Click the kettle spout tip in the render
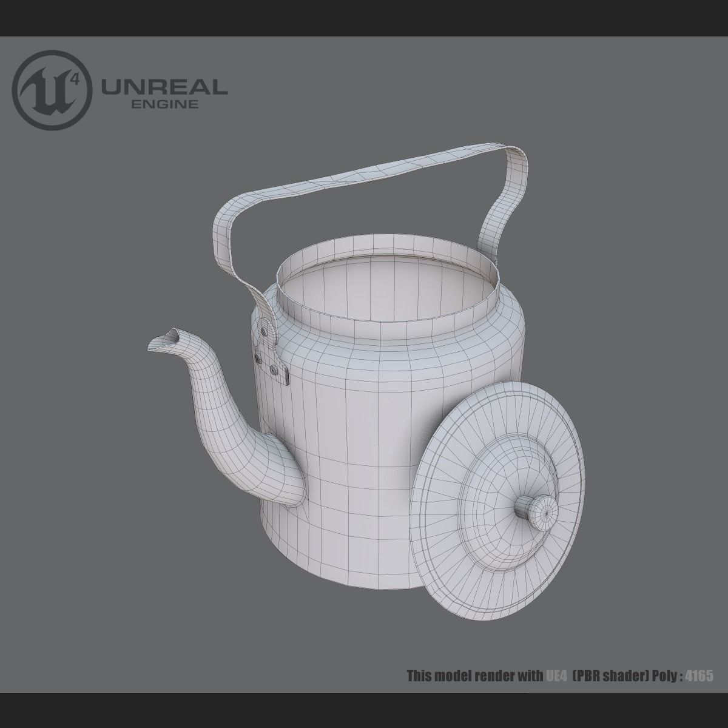Image resolution: width=728 pixels, height=728 pixels. click(166, 342)
